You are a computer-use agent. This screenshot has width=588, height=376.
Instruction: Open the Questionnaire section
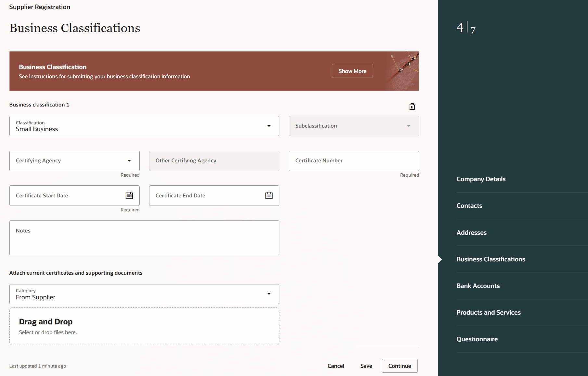click(477, 339)
